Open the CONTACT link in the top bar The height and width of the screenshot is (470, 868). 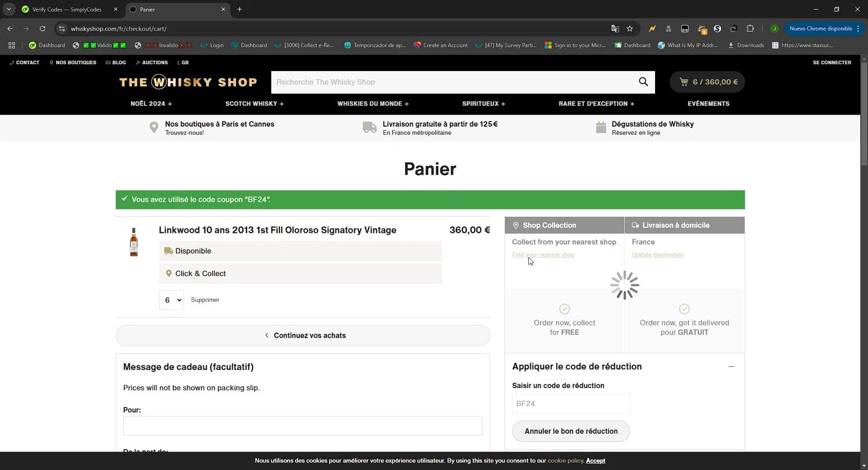24,62
